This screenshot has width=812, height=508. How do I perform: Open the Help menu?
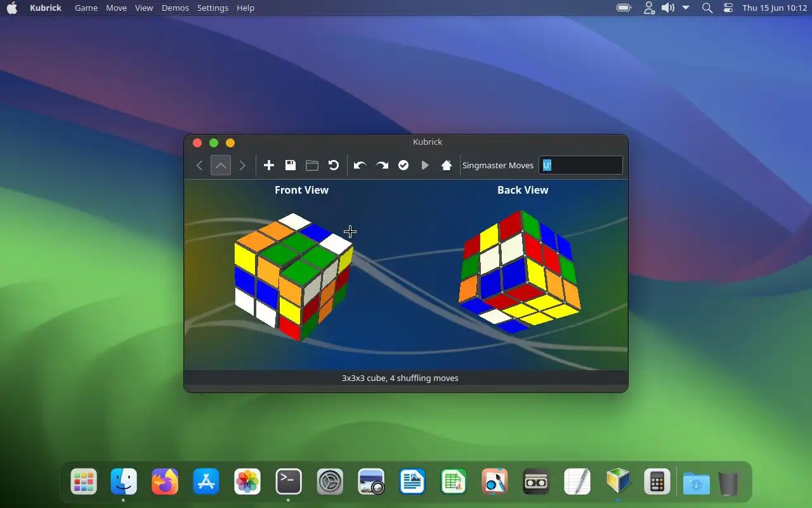[246, 8]
